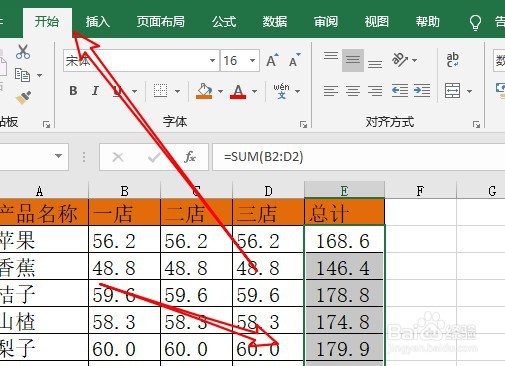Apply cell borders icon

[x=160, y=91]
